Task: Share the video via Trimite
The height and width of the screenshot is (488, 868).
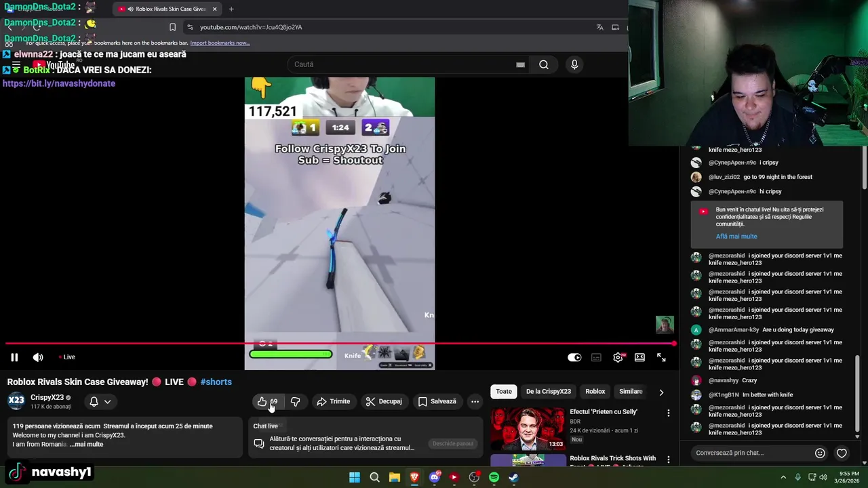Action: click(x=333, y=401)
